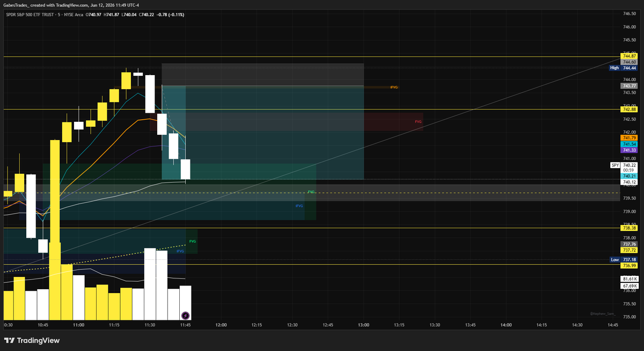Viewport: 644px width, 351px height.
Task: Select the gray 743.77 price label
Action: [x=630, y=86]
